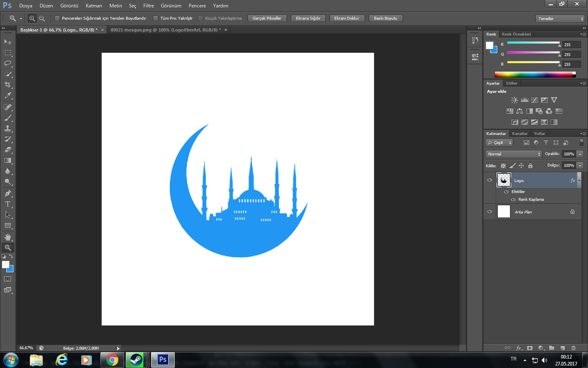Click the Ekranı Doldur button
Image resolution: width=588 pixels, height=368 pixels.
[347, 18]
